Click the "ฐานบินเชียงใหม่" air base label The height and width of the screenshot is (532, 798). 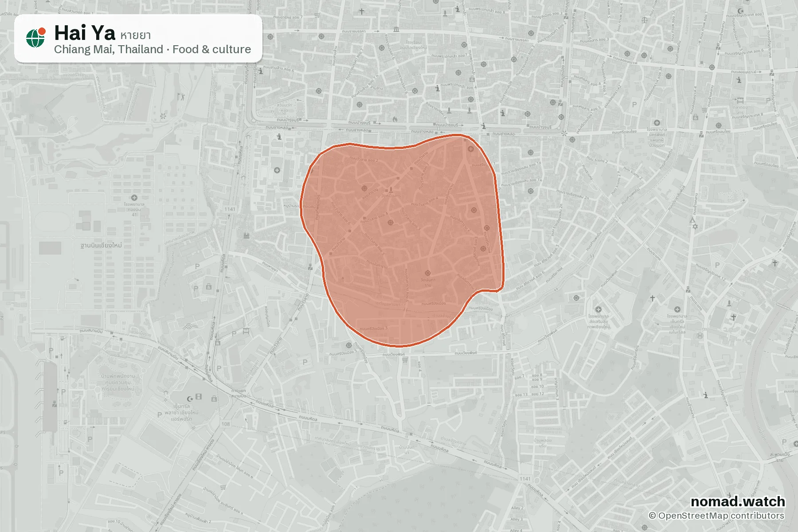[x=101, y=245]
